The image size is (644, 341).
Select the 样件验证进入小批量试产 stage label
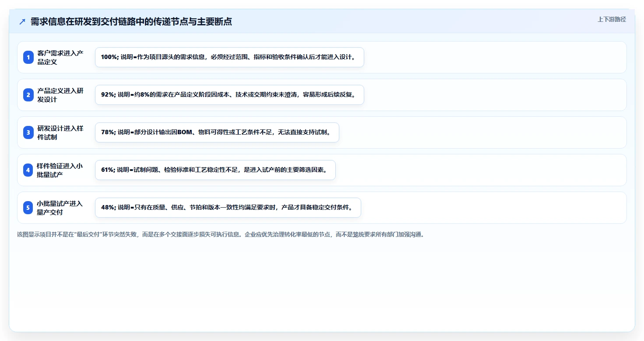(60, 170)
